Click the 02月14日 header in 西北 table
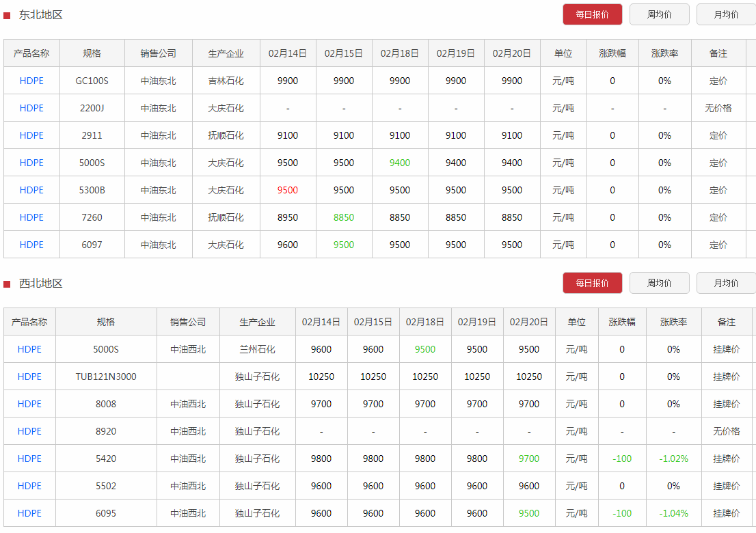The width and height of the screenshot is (756, 533). coord(321,322)
